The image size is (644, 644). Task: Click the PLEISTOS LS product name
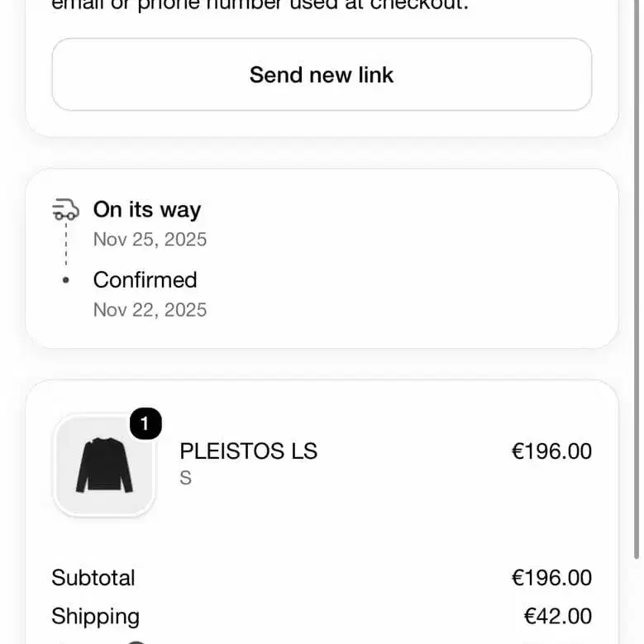(x=249, y=451)
